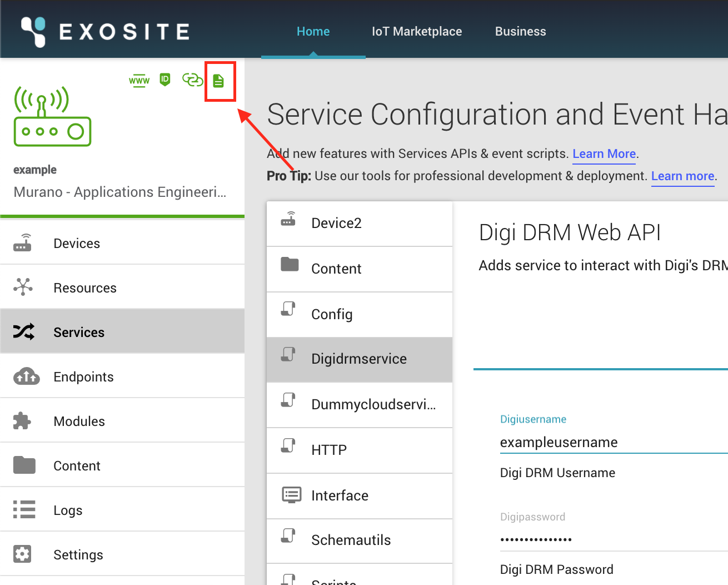
Task: Click the chain link icon above the sidebar
Action: coord(192,80)
